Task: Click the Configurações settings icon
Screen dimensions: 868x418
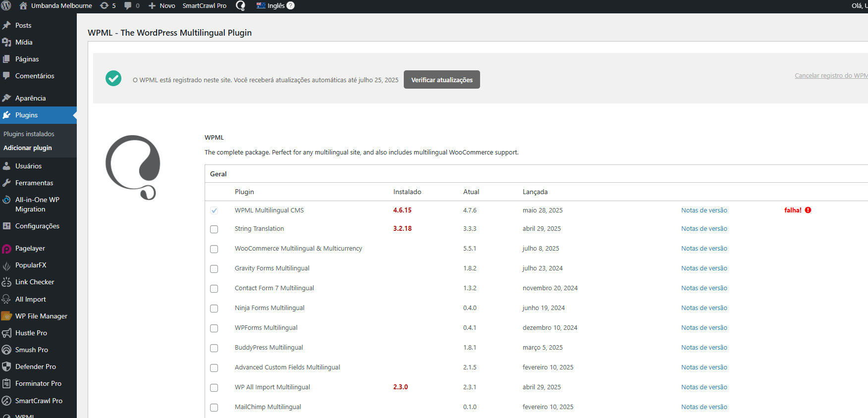Action: 6,226
